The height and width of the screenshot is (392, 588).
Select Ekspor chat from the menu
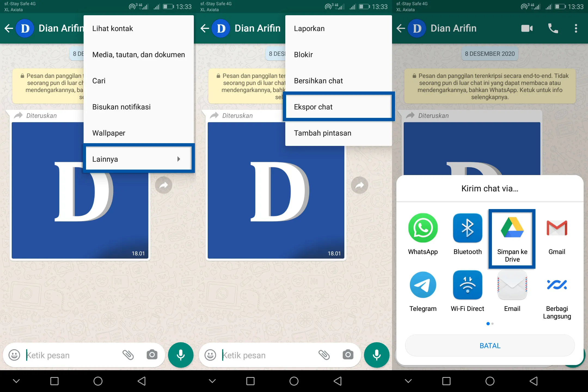tap(313, 107)
